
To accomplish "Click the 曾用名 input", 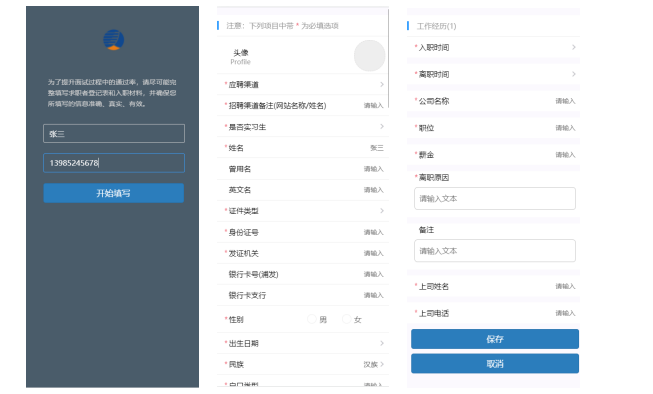I will 373,169.
